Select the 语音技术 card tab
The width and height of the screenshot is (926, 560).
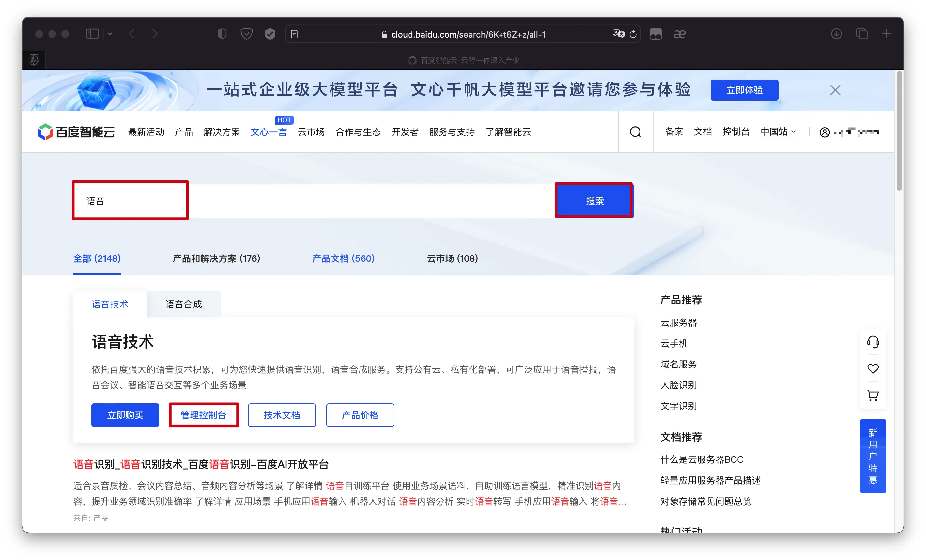(110, 304)
